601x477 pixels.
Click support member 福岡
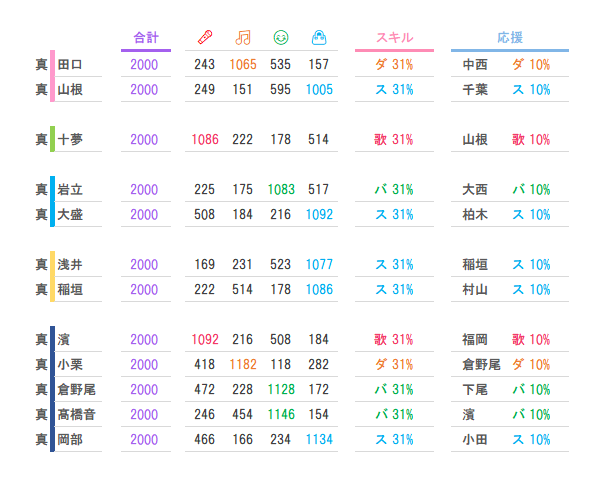pyautogui.click(x=475, y=339)
